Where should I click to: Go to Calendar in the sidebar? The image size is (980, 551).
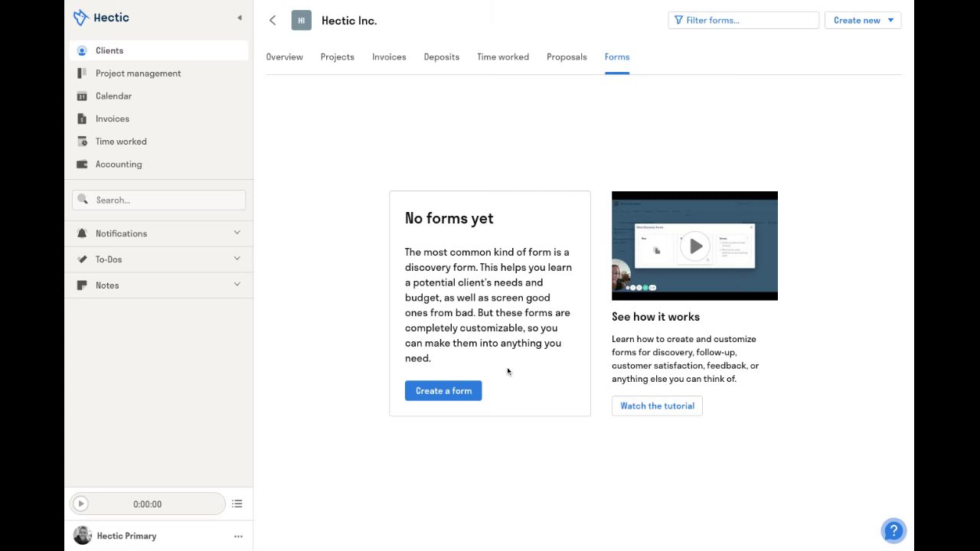[x=159, y=96]
